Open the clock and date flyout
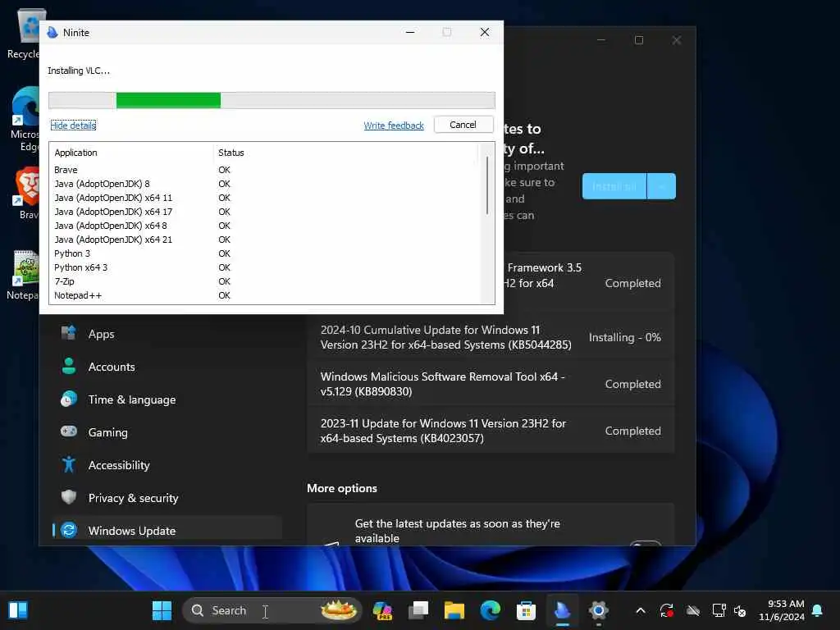Viewport: 840px width, 630px height. click(782, 610)
